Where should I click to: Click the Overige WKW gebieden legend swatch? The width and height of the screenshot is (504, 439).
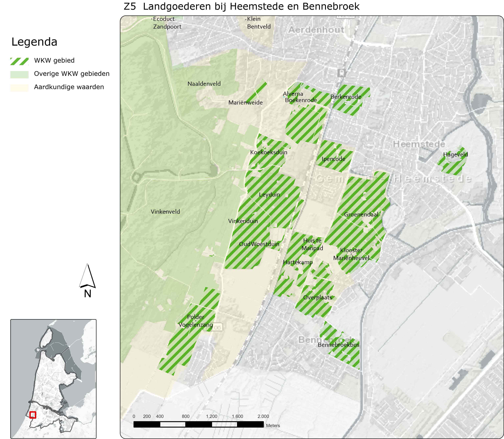pos(19,75)
